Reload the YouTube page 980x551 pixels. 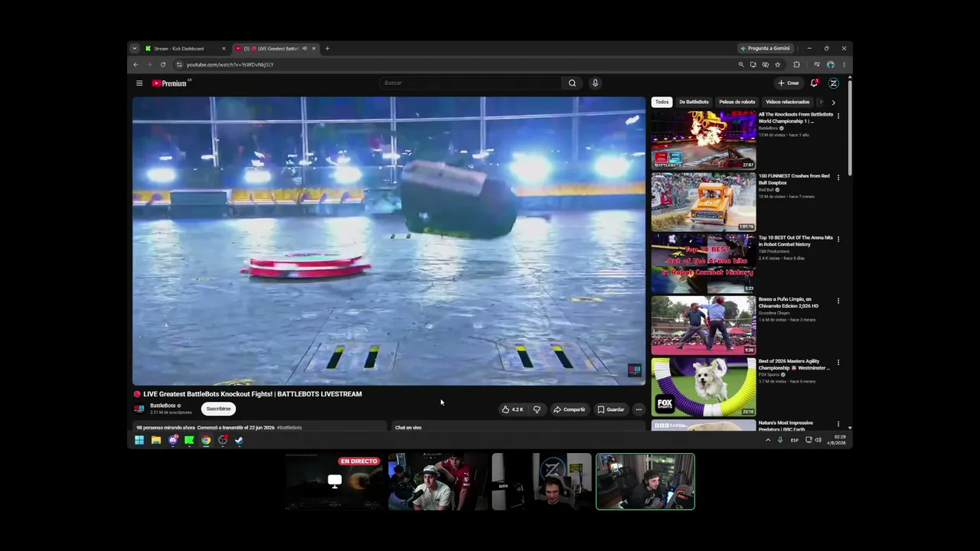(162, 64)
